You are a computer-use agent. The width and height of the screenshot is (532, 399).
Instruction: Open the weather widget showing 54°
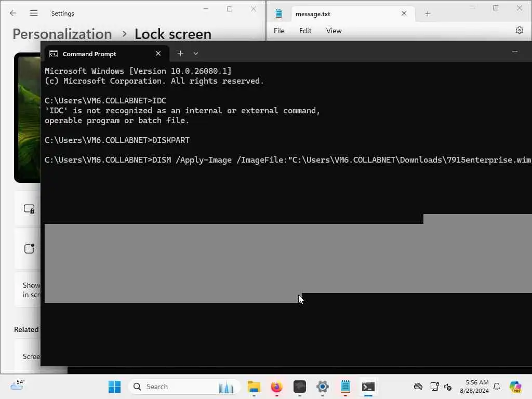17,386
